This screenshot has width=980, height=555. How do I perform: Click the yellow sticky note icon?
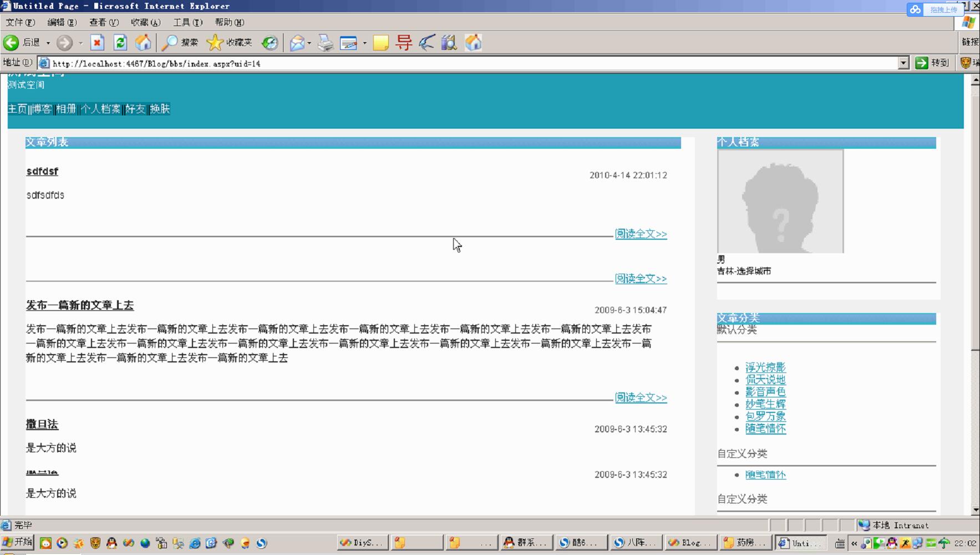point(380,43)
